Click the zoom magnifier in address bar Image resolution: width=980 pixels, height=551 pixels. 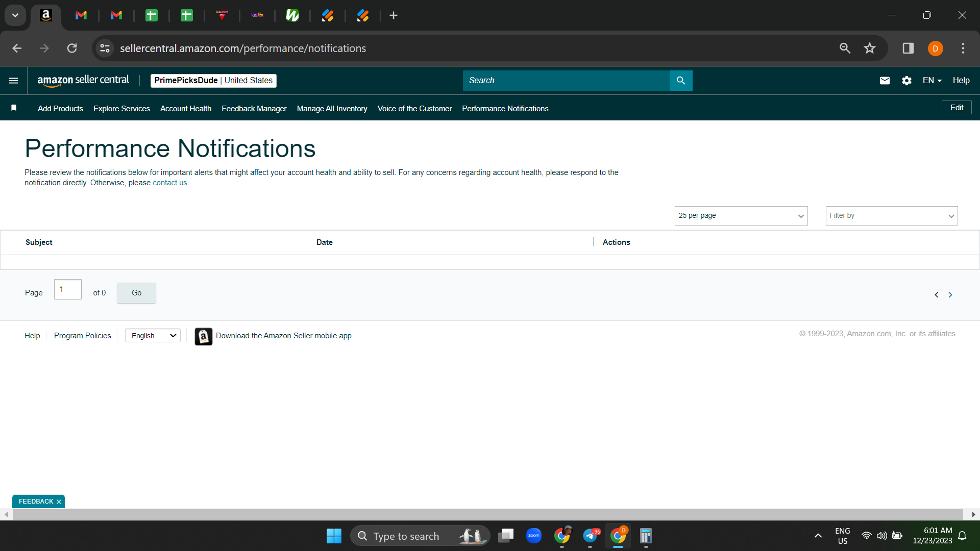click(x=845, y=48)
